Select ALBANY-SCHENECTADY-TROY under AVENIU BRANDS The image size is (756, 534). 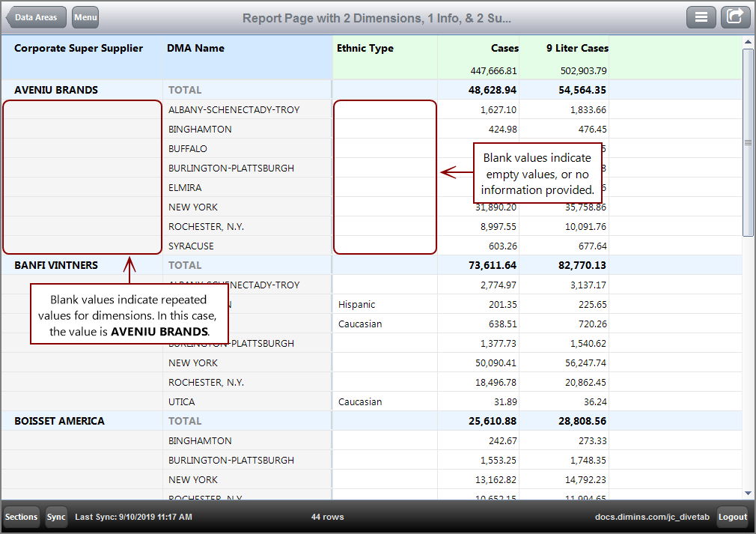234,110
